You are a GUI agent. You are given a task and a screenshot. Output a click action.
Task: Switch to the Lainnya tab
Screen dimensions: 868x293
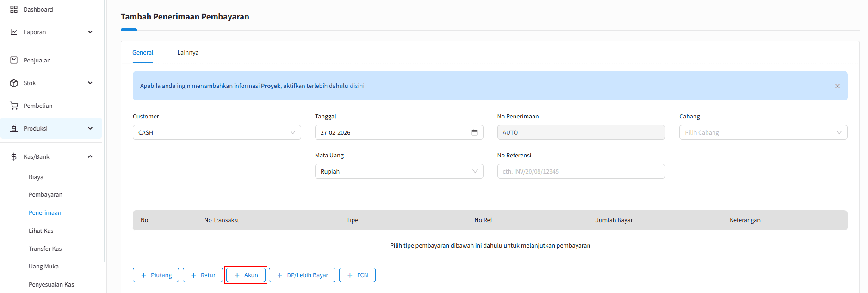coord(188,52)
